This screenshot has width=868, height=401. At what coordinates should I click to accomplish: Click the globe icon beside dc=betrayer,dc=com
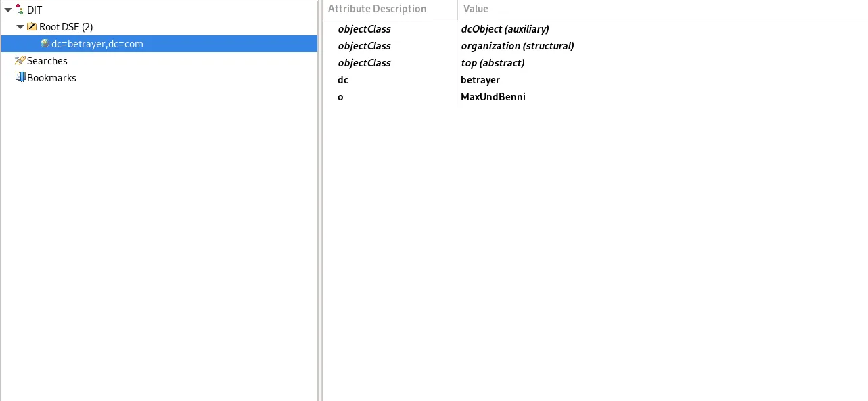pos(45,44)
